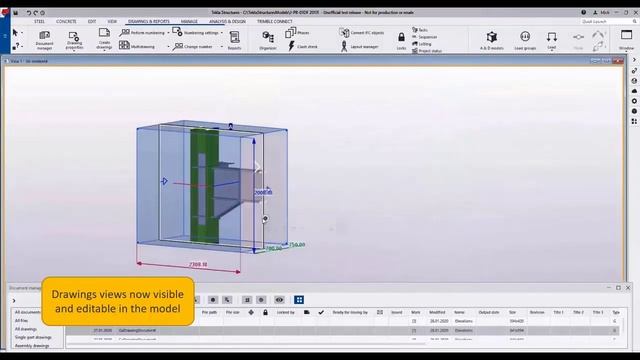This screenshot has width=640, height=360.
Task: Select the All drawings category
Action: 26,329
